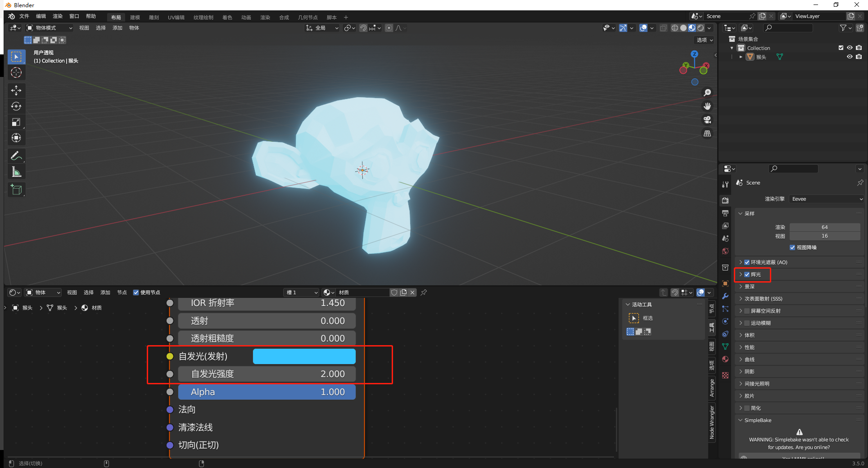Disable the 环境光遮蔽 (AO) checkbox
The image size is (868, 468).
747,262
